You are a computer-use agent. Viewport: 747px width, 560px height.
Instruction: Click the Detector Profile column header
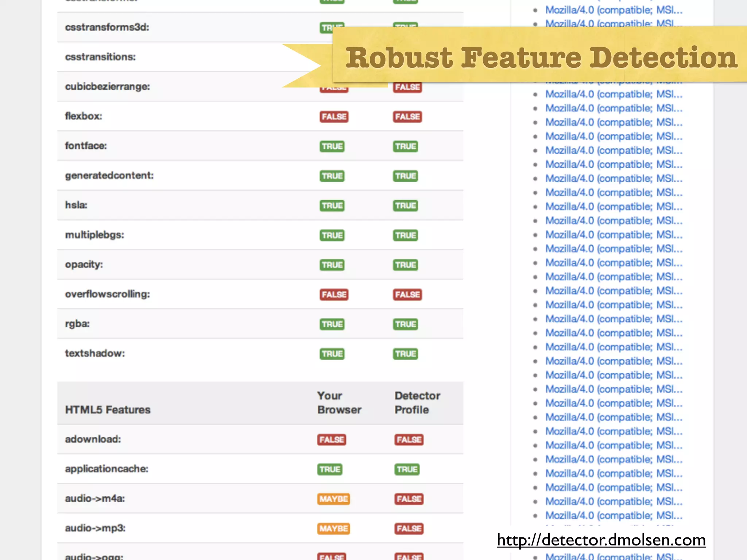pos(417,403)
